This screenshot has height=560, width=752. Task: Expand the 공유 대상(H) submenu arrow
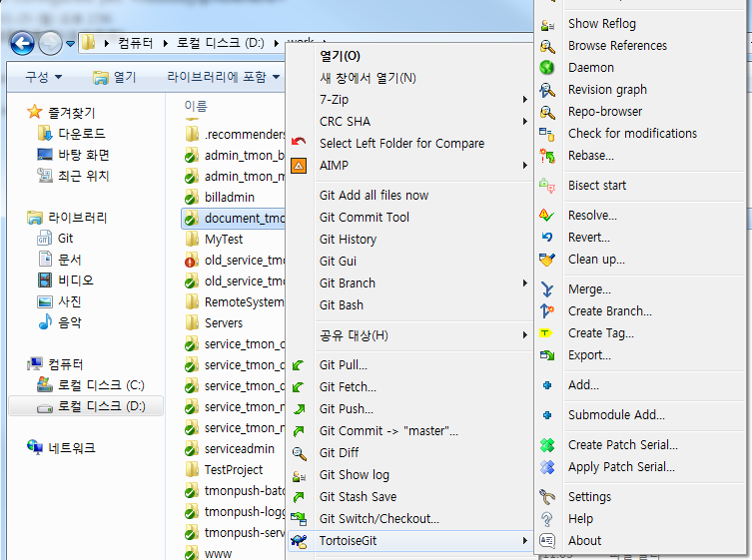click(524, 335)
